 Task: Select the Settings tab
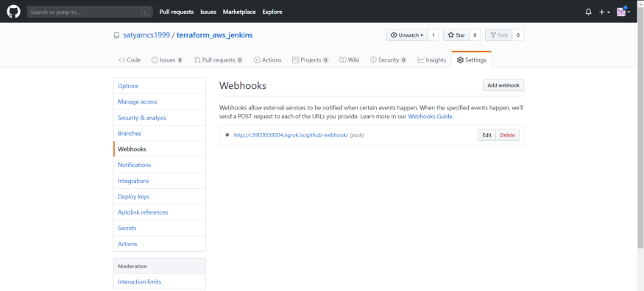471,60
